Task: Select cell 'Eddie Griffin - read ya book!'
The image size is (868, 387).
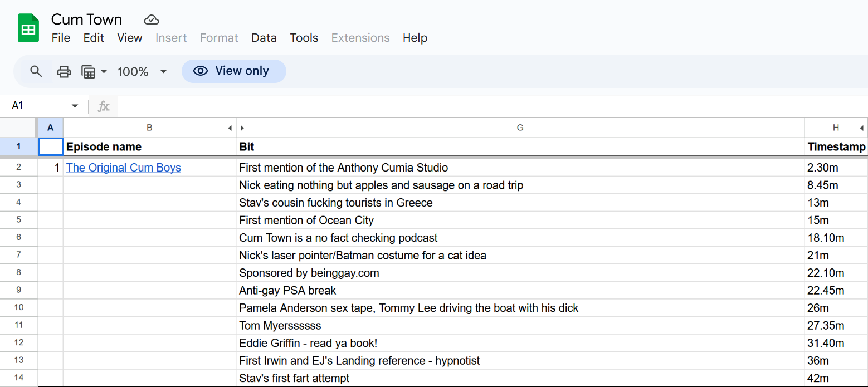Action: [520, 343]
